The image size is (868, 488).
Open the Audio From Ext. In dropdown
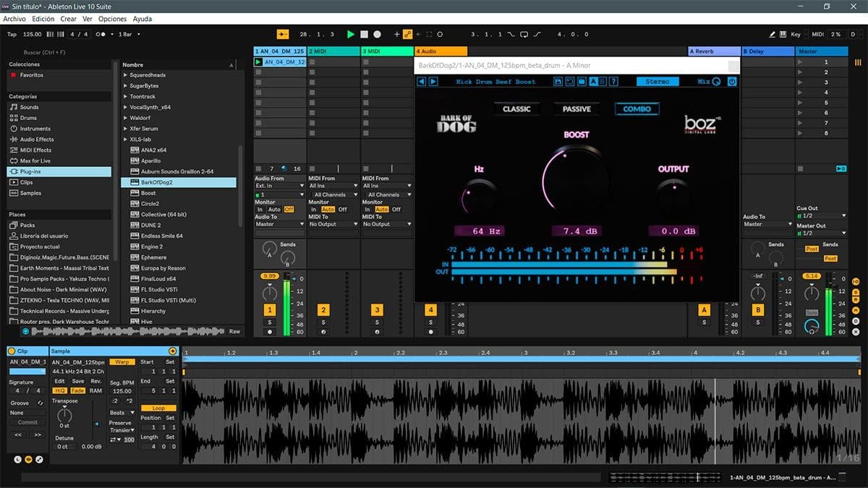pyautogui.click(x=279, y=186)
